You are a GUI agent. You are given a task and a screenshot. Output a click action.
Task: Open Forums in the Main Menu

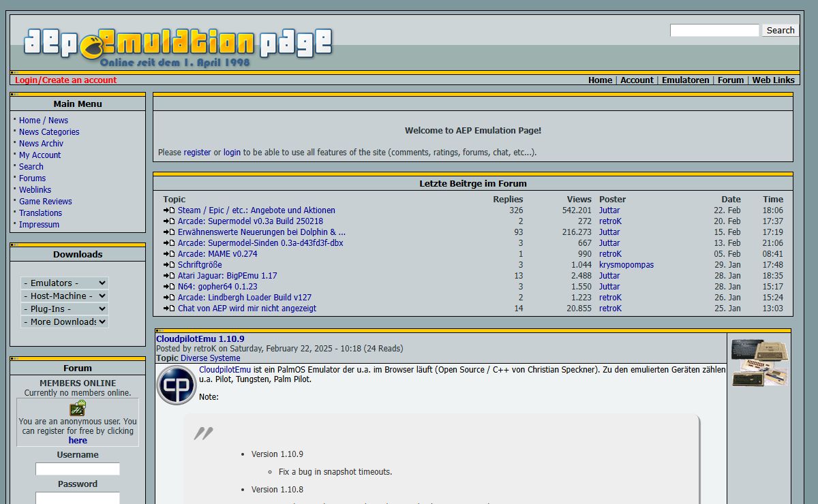point(33,178)
